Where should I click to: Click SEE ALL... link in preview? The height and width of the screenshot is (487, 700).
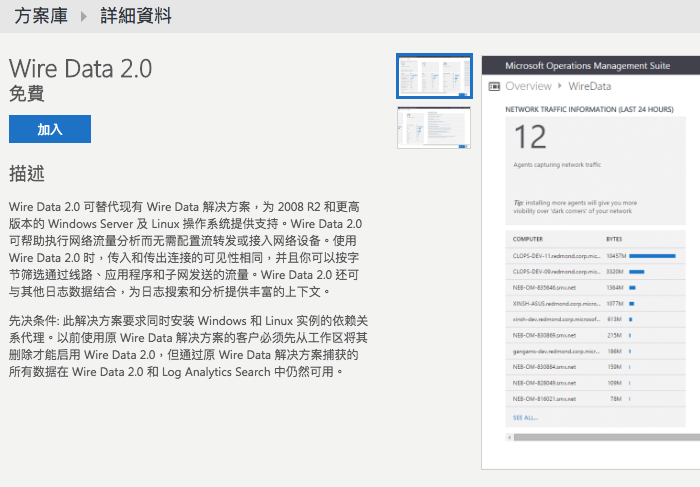coord(525,418)
